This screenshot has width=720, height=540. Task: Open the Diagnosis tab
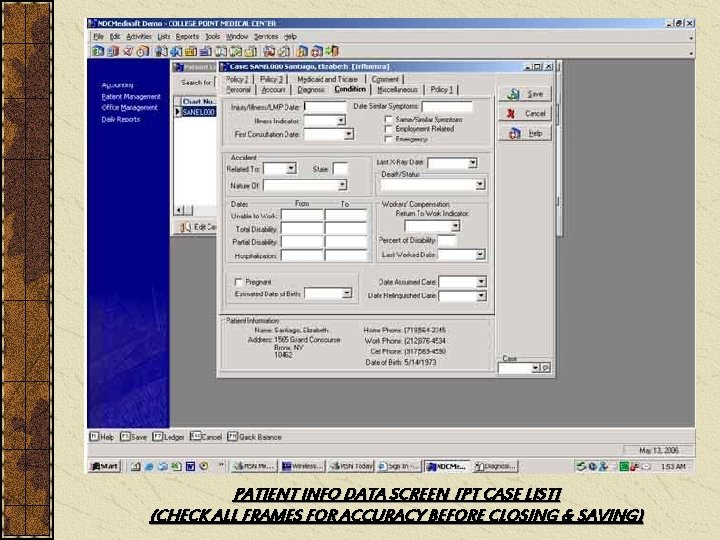311,90
